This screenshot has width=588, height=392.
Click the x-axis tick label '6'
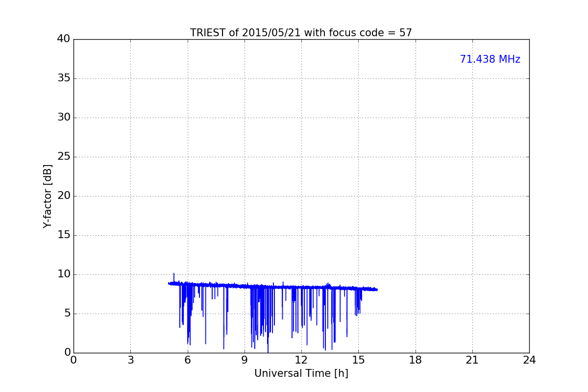(187, 360)
